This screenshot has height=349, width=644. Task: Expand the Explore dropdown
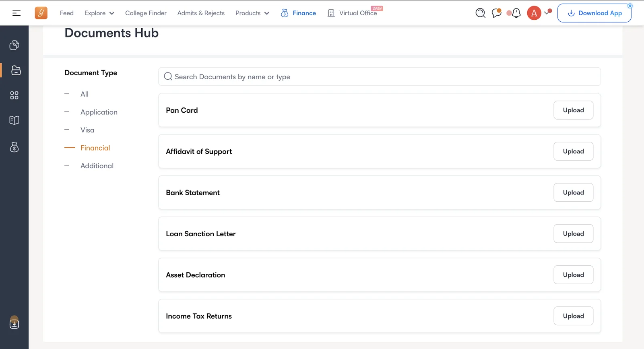(99, 13)
